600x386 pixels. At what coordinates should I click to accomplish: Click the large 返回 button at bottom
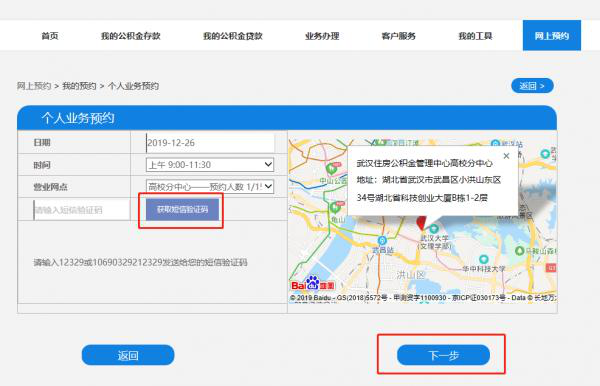click(128, 355)
